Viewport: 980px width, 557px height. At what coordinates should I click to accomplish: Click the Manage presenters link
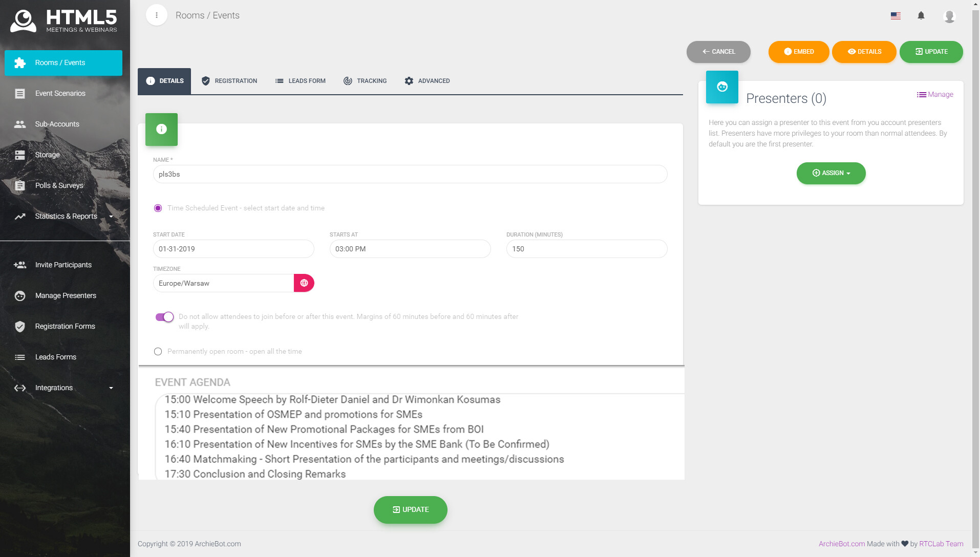coord(935,95)
